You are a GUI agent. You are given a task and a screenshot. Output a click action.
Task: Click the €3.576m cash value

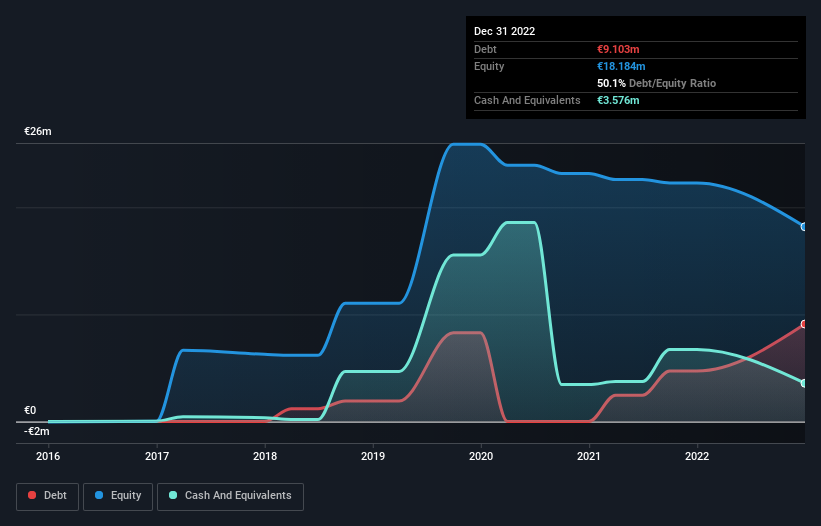[618, 100]
